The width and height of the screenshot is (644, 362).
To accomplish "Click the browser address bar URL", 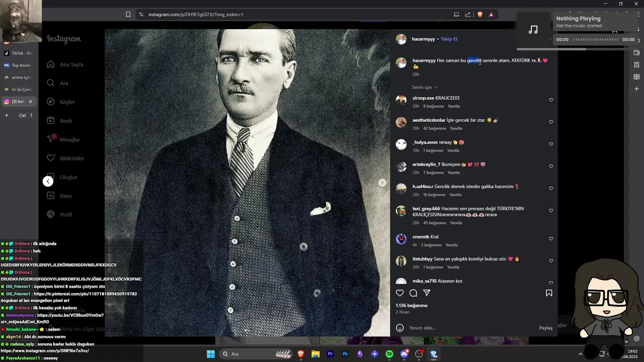I will tap(196, 15).
